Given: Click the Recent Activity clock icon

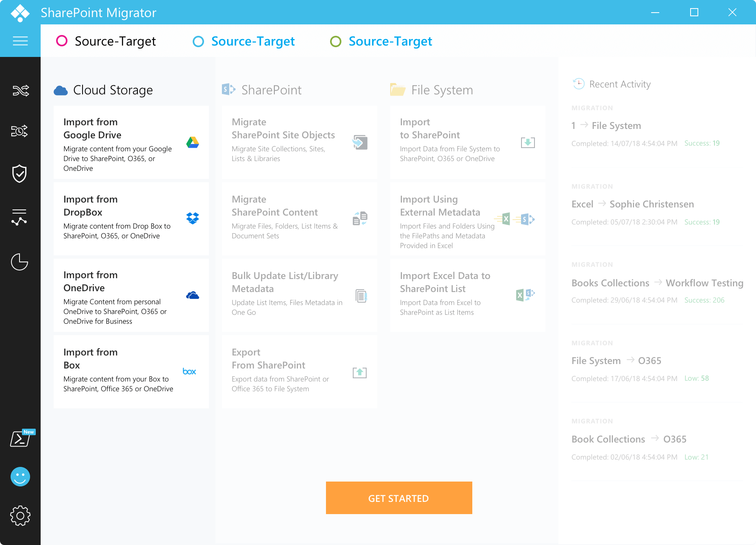Looking at the screenshot, I should pos(579,84).
